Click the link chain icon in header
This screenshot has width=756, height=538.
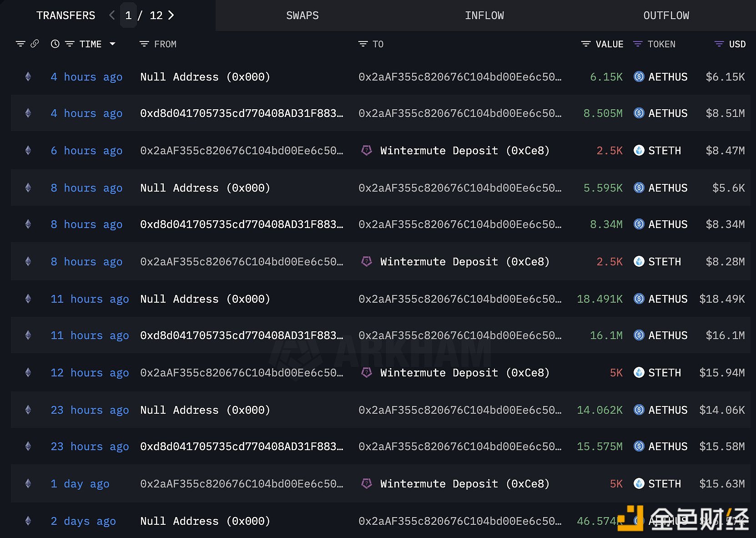[x=35, y=44]
